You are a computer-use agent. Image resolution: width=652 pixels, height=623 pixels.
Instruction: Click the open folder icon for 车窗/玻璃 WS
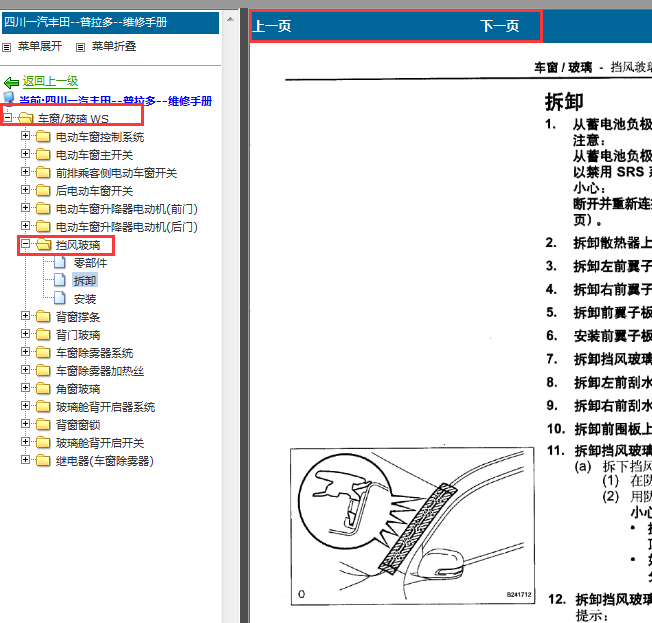coord(25,118)
